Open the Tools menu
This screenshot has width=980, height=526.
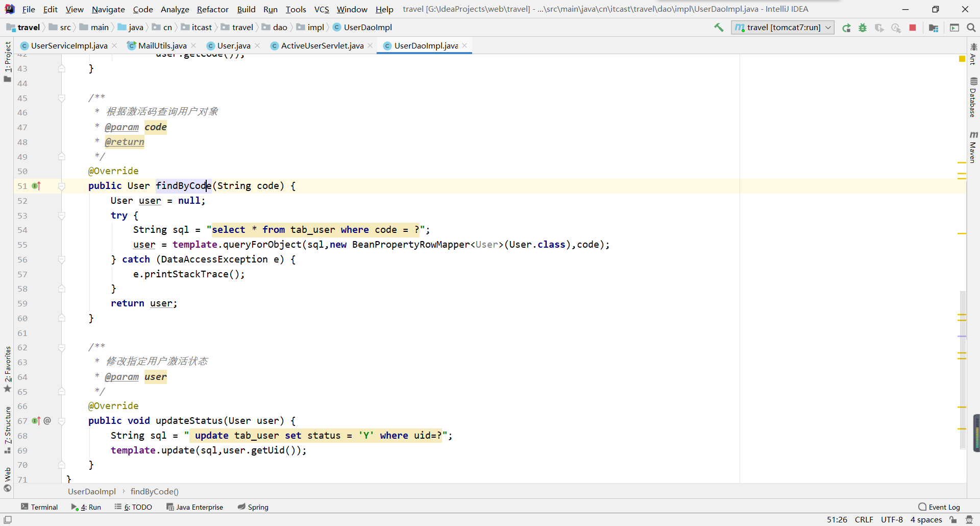tap(296, 9)
